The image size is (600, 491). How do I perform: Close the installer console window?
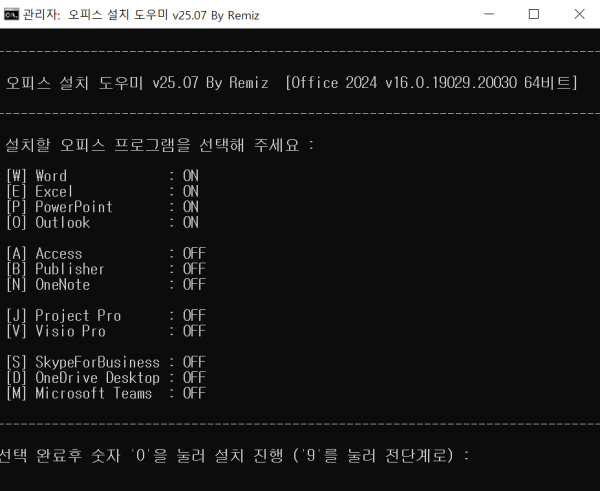pyautogui.click(x=579, y=14)
